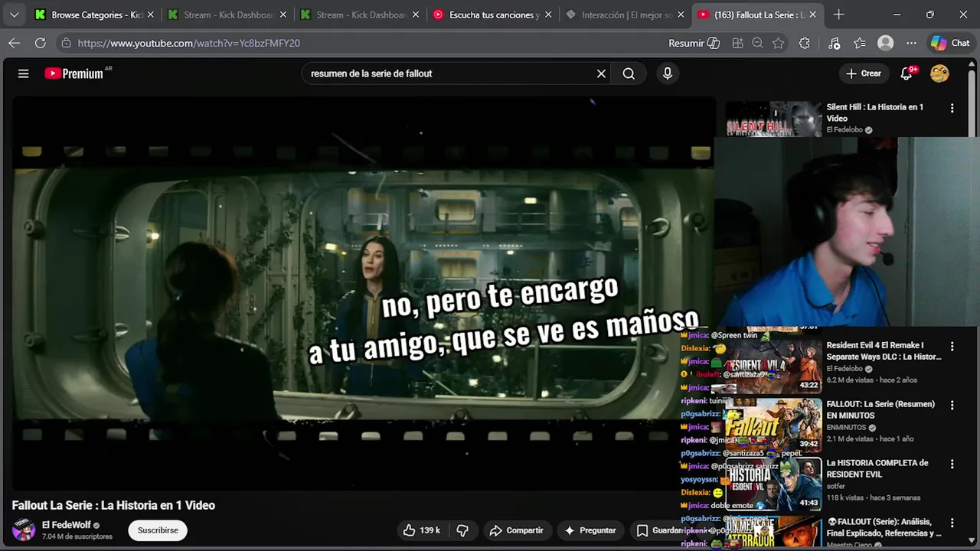Image resolution: width=980 pixels, height=551 pixels.
Task: Switch to Browse Categories Kick tab
Action: pos(93,15)
